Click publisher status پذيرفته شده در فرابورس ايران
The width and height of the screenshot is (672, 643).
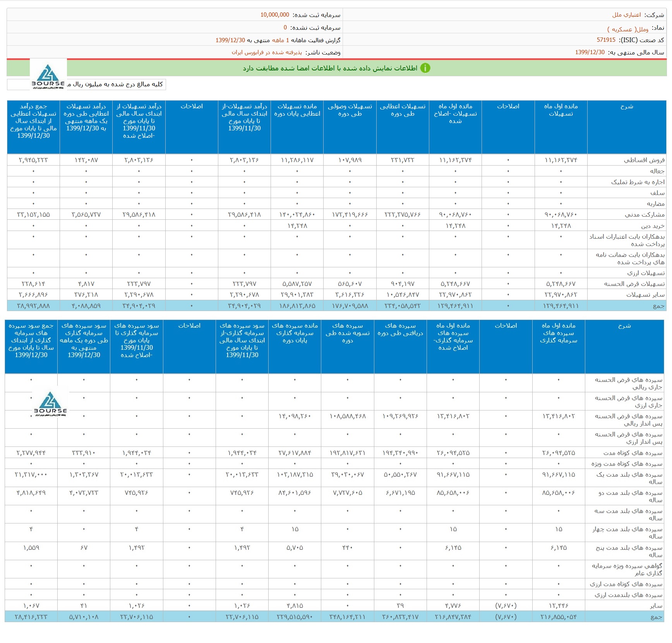point(267,52)
